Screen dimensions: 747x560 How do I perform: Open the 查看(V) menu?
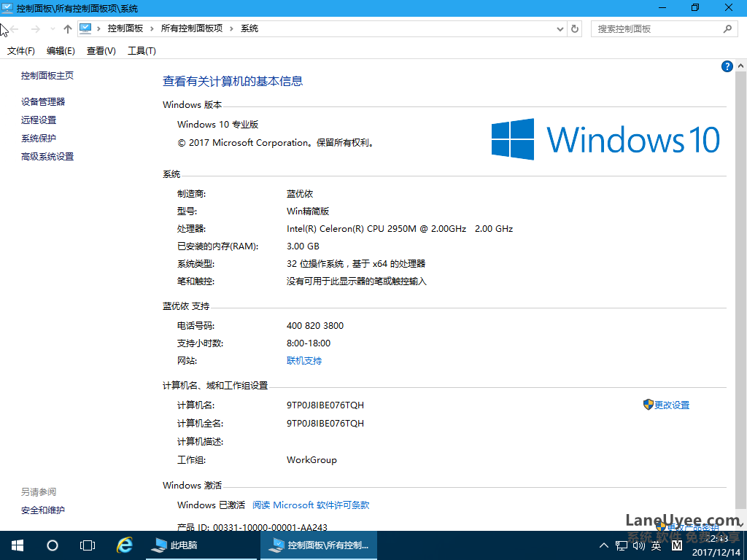101,51
